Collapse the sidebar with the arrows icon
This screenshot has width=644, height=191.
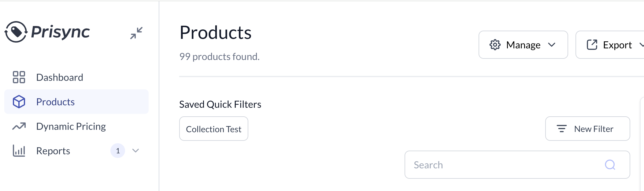click(x=136, y=33)
